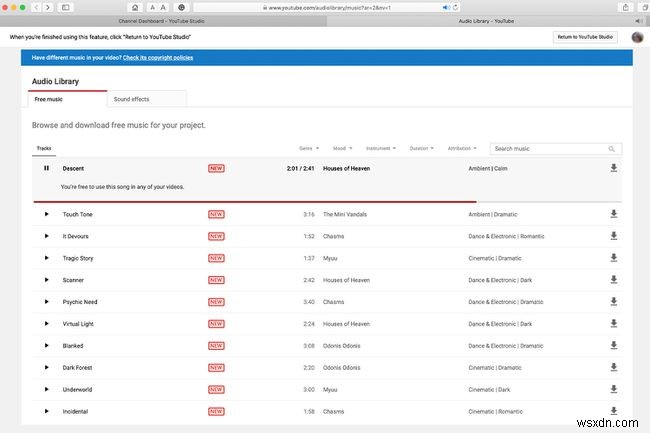
Task: Open the Instrument filter dropdown
Action: point(381,148)
